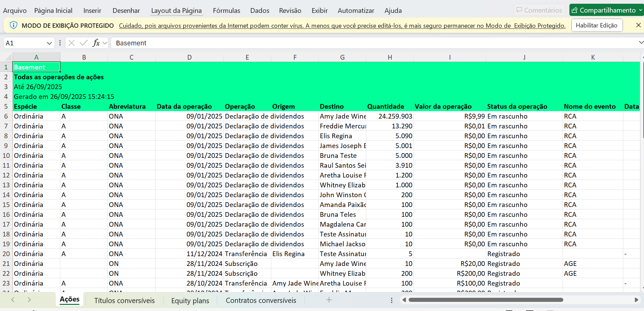Click the Habilitar Edição button
Screen dimensions: 644x311
pos(597,25)
